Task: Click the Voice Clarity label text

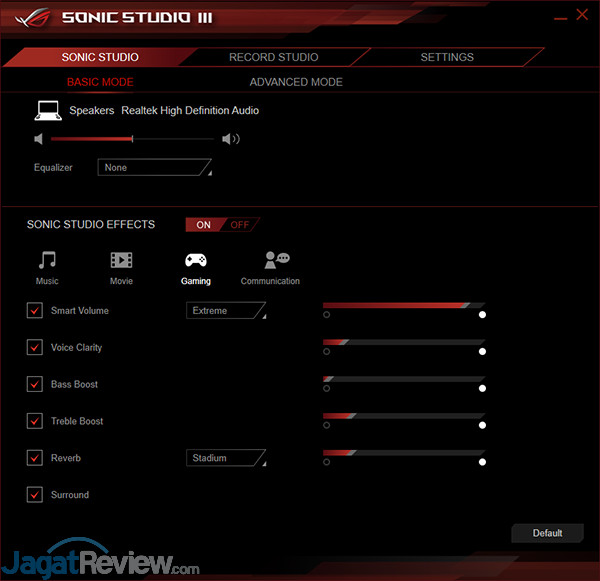Action: coord(77,348)
